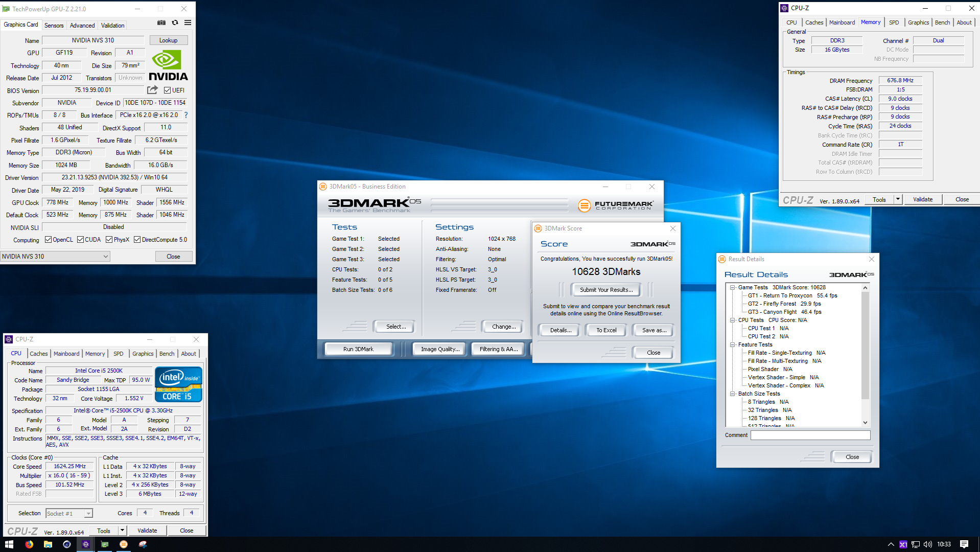This screenshot has width=980, height=552.
Task: Switch to 3DMark05 via orange taskbar icon
Action: (x=123, y=544)
